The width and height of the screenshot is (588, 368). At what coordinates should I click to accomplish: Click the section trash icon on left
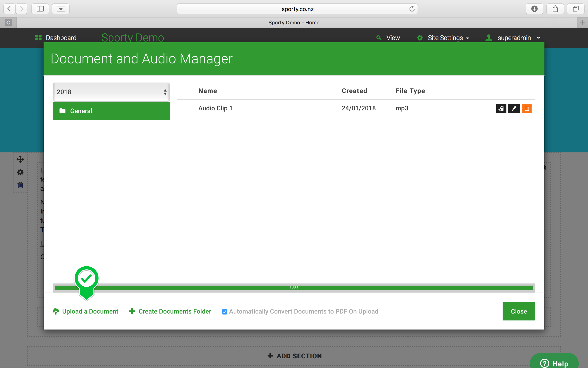20,185
